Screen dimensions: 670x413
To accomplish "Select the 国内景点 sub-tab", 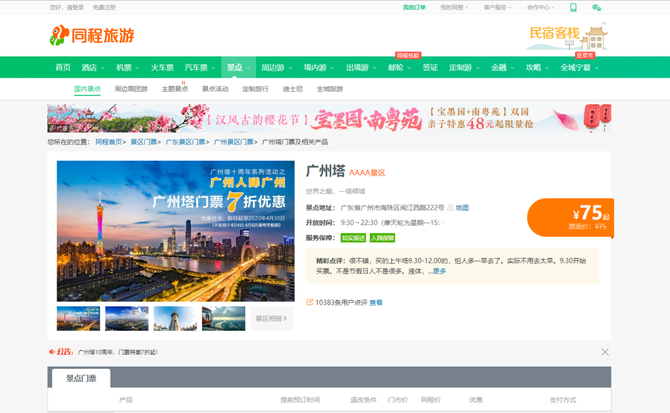I will pyautogui.click(x=87, y=89).
